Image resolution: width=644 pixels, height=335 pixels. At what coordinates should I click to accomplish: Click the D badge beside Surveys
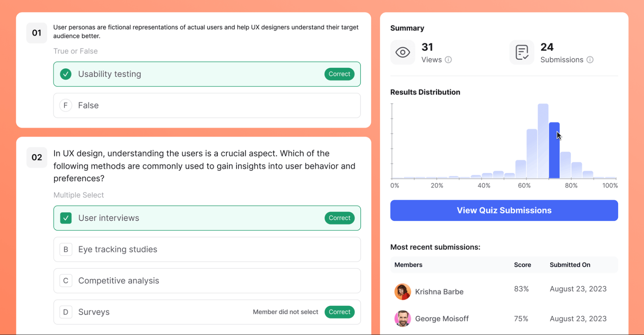click(x=66, y=312)
